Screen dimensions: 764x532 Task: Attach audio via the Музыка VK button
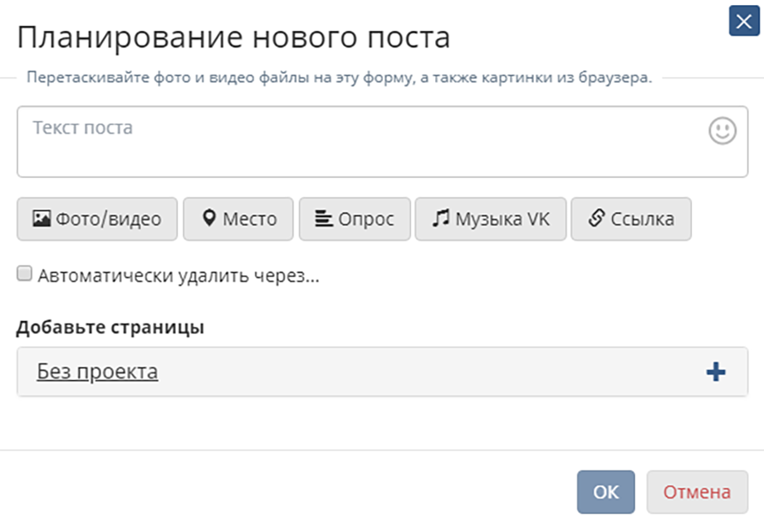coord(491,219)
